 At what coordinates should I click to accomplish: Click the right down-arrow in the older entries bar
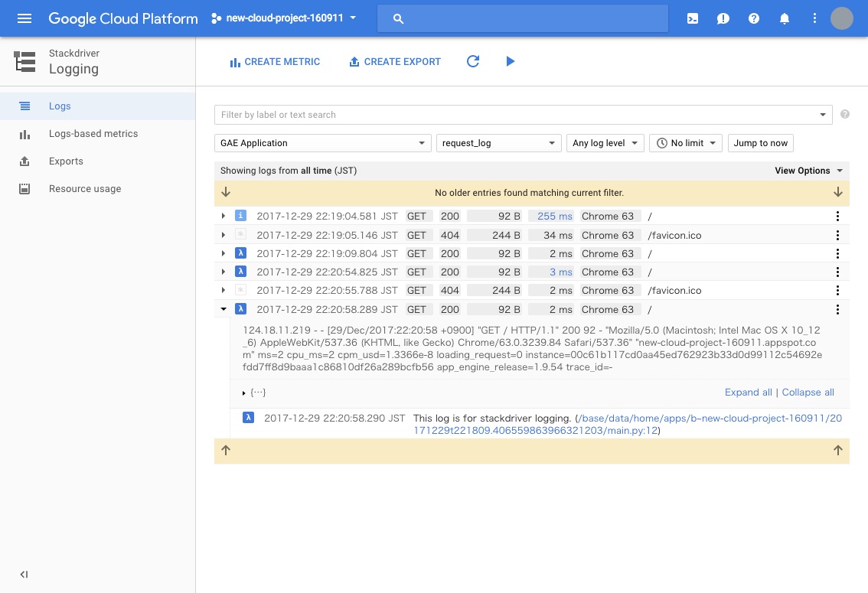(x=838, y=192)
